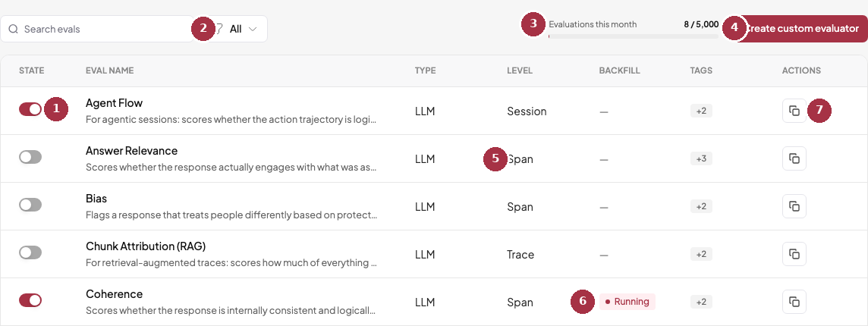Image resolution: width=868 pixels, height=326 pixels.
Task: Show the +2 tags on Coherence row
Action: point(701,302)
